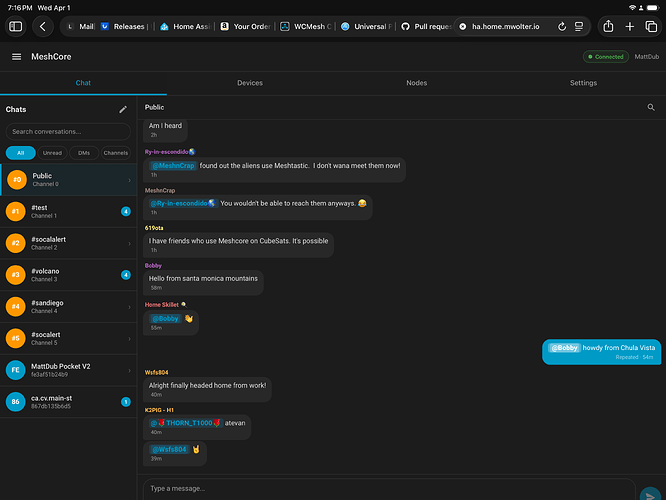Click the @Wsfs804 mention link

(169, 449)
